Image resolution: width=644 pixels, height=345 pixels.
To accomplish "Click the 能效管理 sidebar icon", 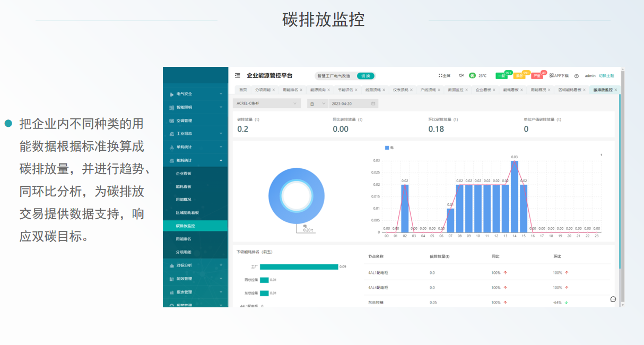I will [x=171, y=279].
